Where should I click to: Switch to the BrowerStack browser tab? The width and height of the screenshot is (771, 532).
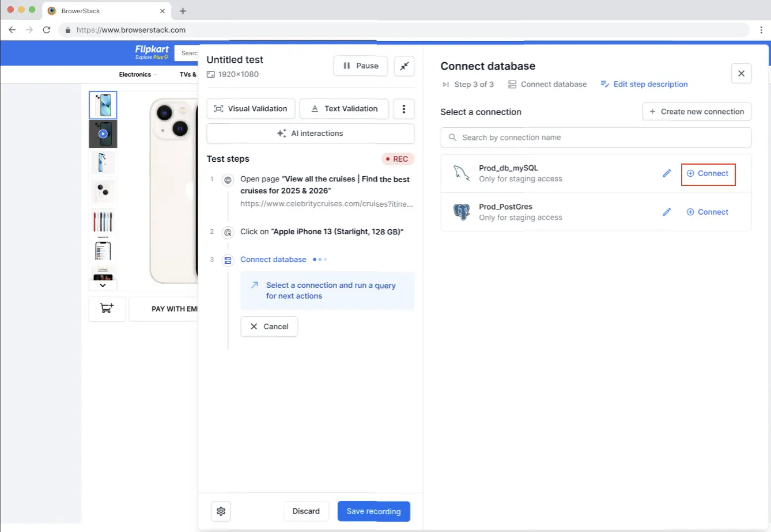coord(104,11)
